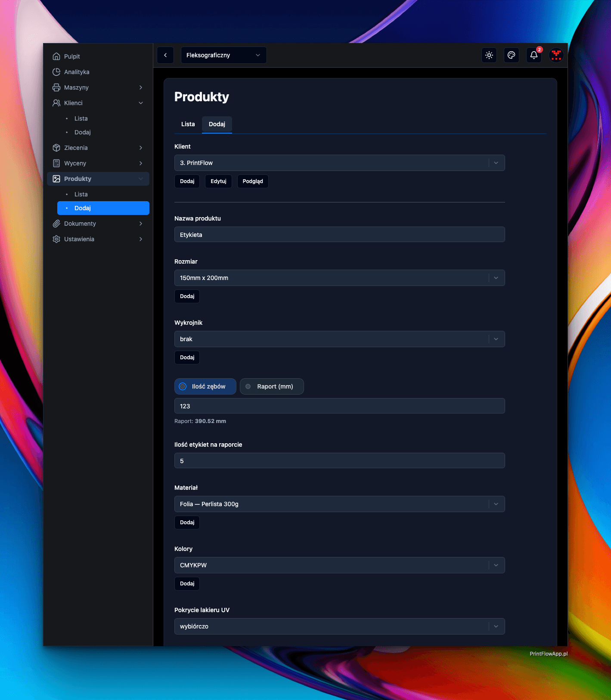The image size is (611, 700).
Task: Select the Ilość zębów radio option
Action: (x=183, y=386)
